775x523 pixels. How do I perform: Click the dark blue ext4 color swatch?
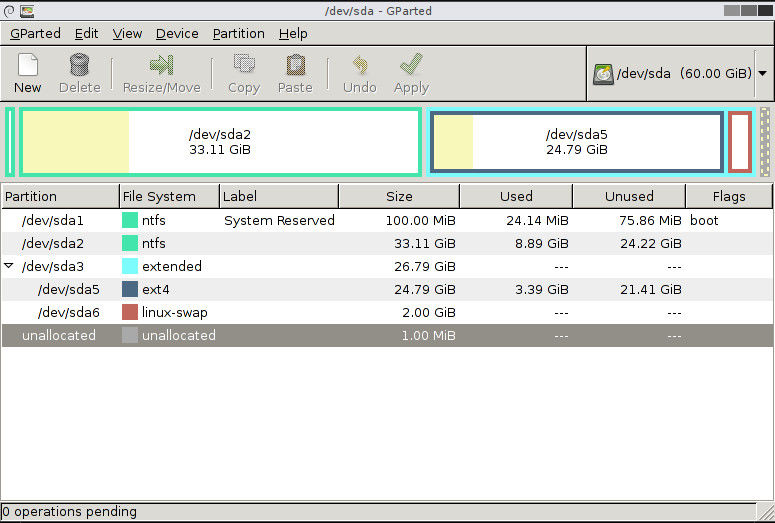[x=129, y=289]
